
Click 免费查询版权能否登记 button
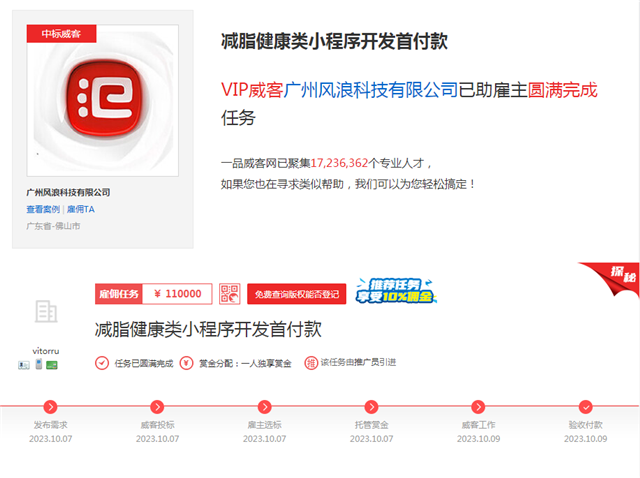click(x=297, y=294)
